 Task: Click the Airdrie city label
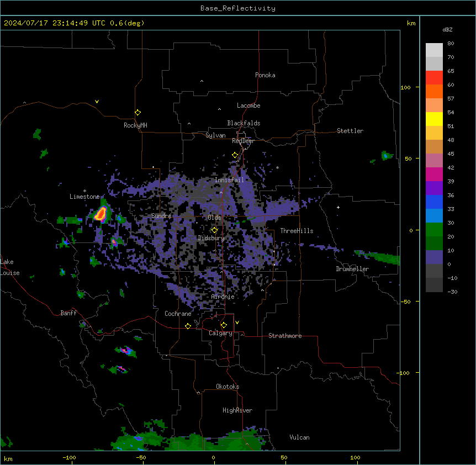click(223, 297)
